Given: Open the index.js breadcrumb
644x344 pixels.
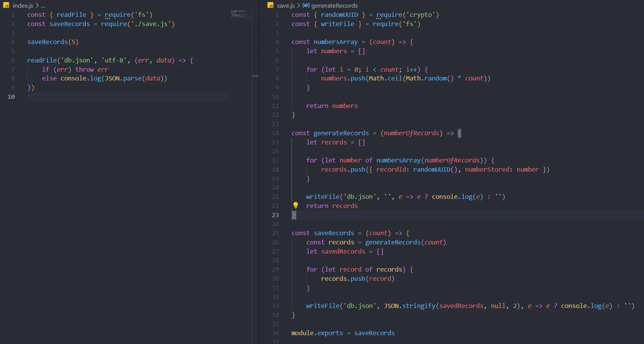Looking at the screenshot, I should [x=23, y=5].
